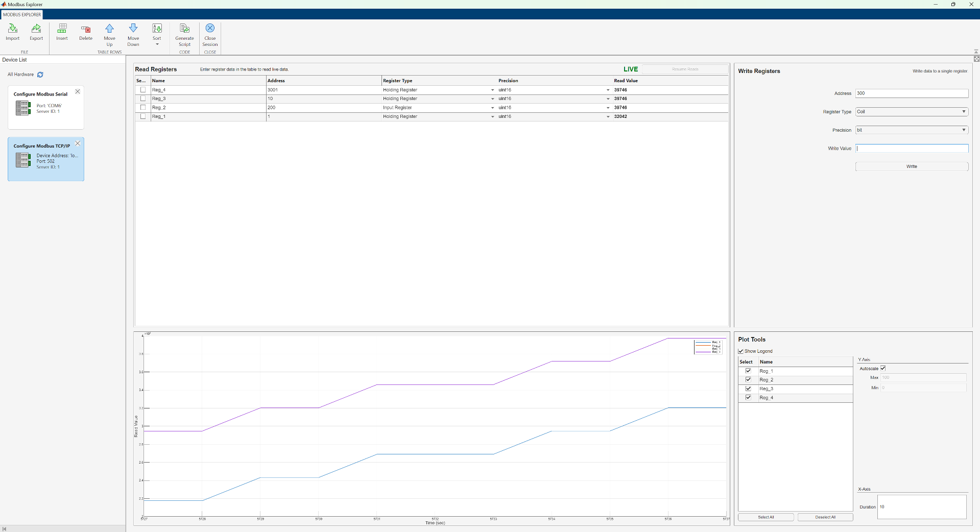Uncheck Reg_3 in the Plot Tools list

point(748,389)
